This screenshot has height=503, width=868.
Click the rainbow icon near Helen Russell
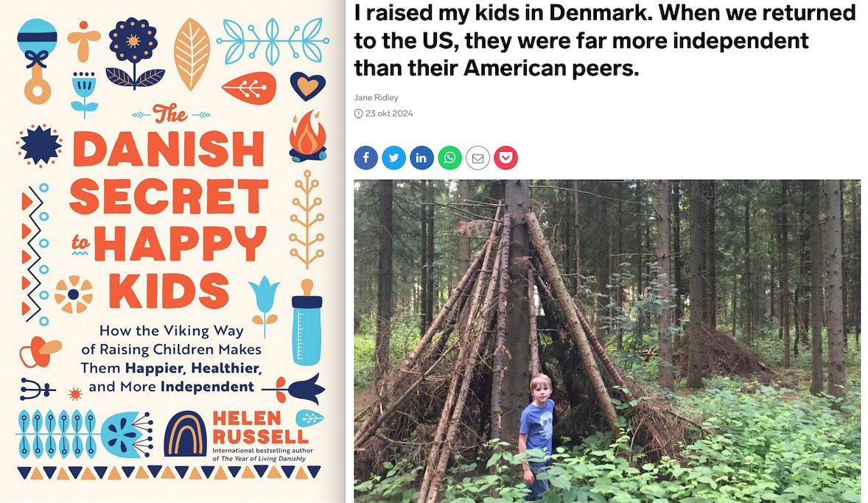pos(186,434)
